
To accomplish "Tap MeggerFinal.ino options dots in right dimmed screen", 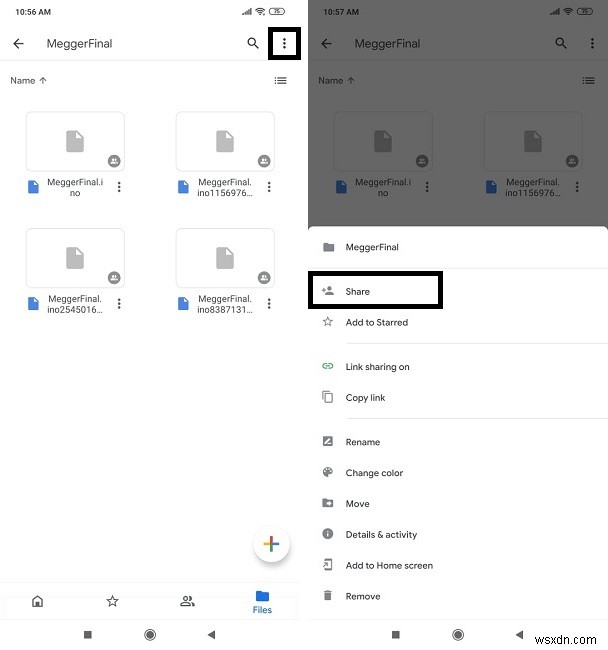I will coord(427,187).
